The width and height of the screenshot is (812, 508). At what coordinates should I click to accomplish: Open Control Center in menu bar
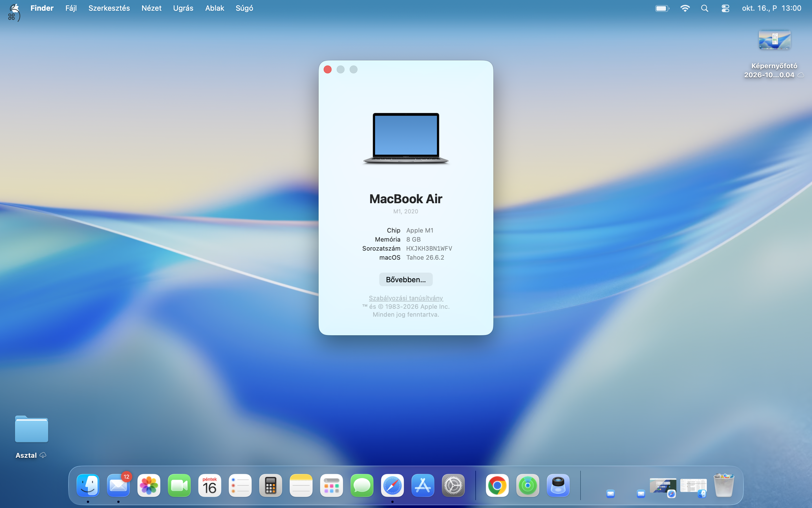[x=725, y=8]
